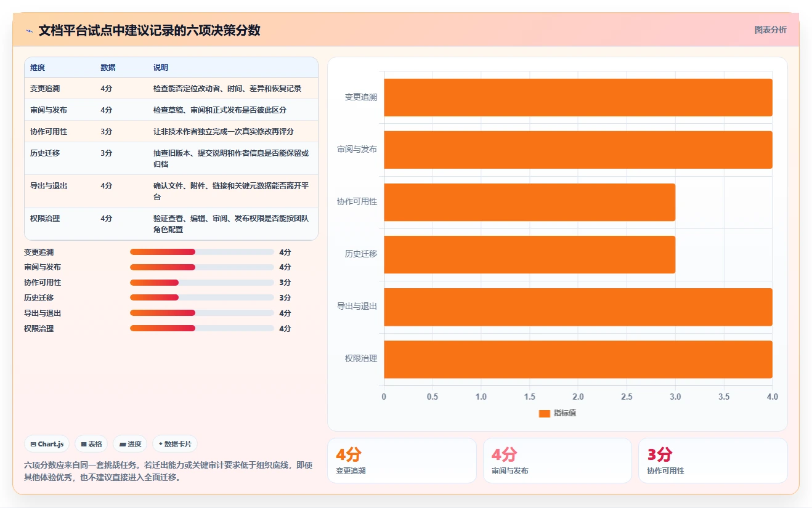The height and width of the screenshot is (508, 812).
Task: Click the orange 指标值 legend swatch
Action: pos(544,414)
